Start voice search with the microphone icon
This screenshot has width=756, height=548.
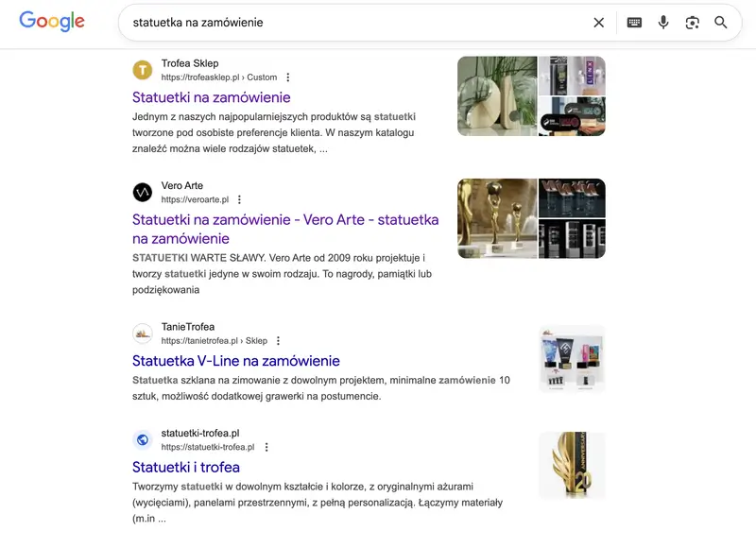663,22
